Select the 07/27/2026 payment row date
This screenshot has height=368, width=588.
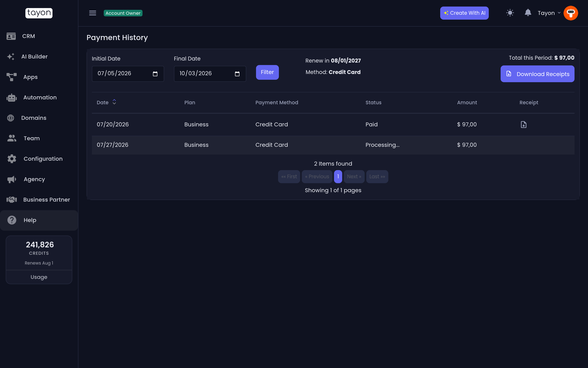coord(112,145)
